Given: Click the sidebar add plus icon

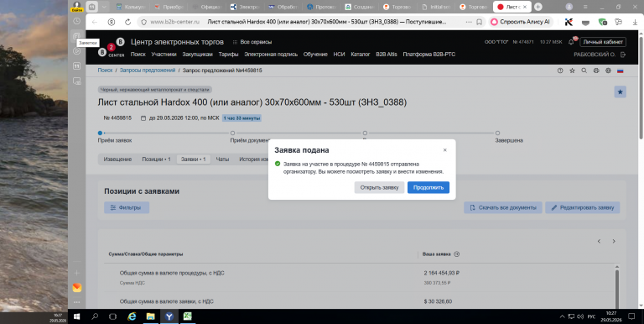Looking at the screenshot, I should [x=77, y=273].
